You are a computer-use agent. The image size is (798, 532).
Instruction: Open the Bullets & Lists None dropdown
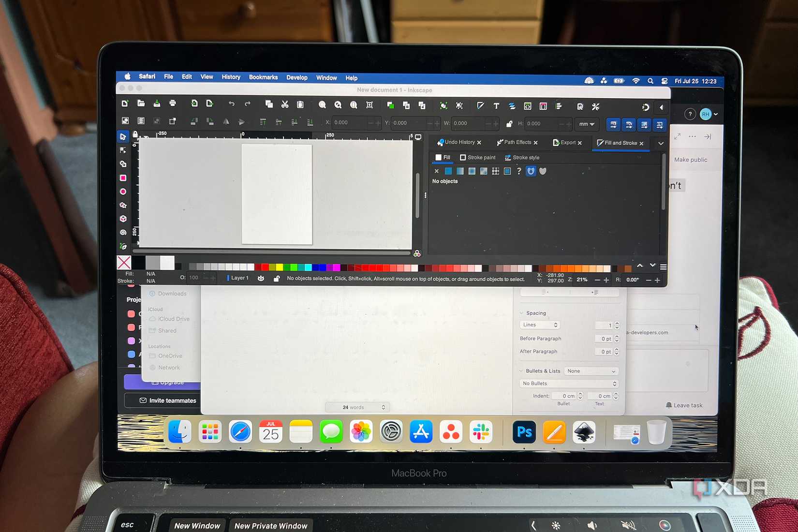coord(591,371)
